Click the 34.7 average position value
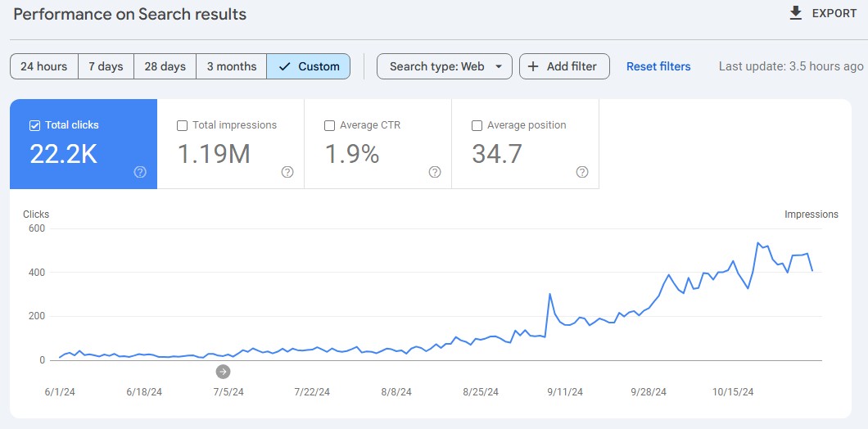 (496, 153)
